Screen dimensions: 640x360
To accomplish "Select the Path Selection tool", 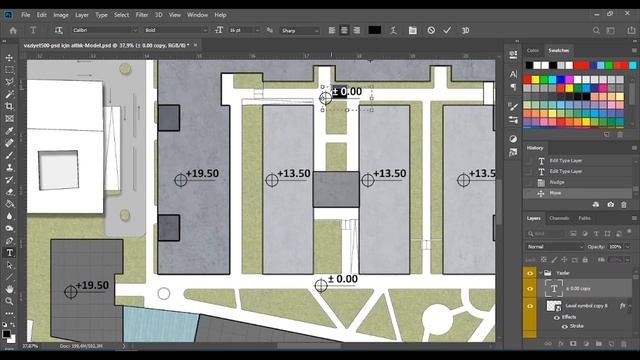I will coord(9,265).
